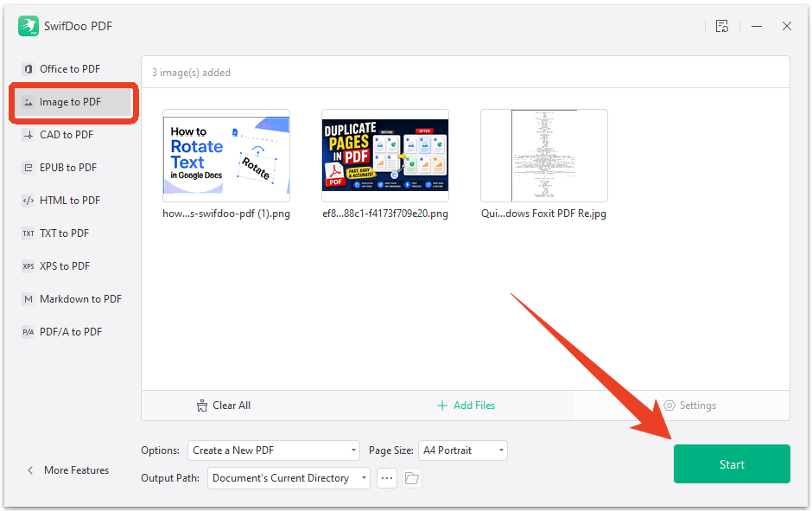
Task: Click the HTML code brackets icon
Action: (29, 201)
